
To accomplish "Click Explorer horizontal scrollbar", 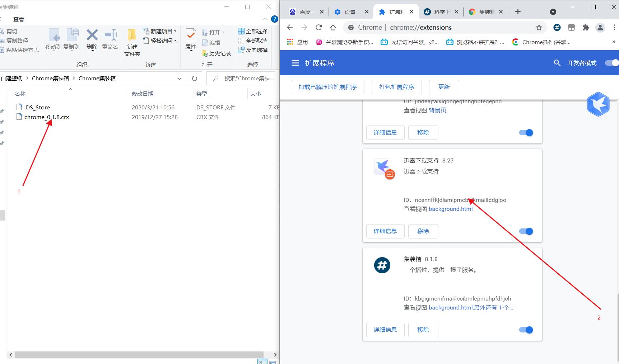I will tap(139, 355).
